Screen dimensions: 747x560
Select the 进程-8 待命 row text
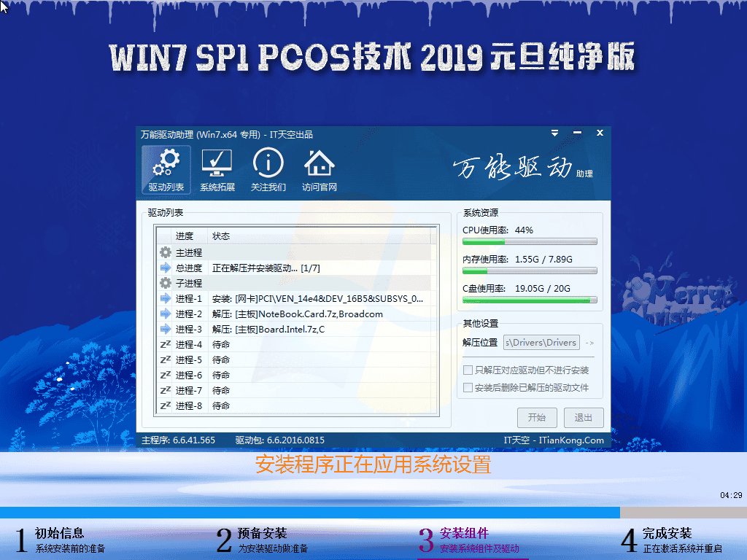click(220, 405)
